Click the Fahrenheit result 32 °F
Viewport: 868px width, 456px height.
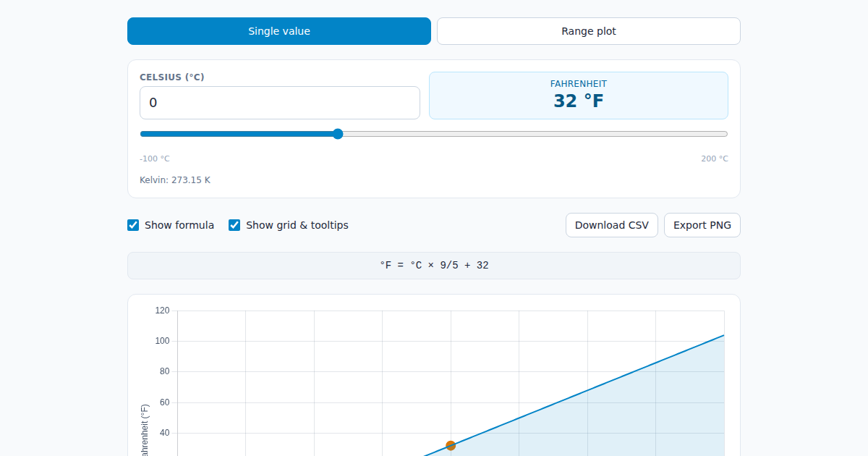tap(579, 101)
